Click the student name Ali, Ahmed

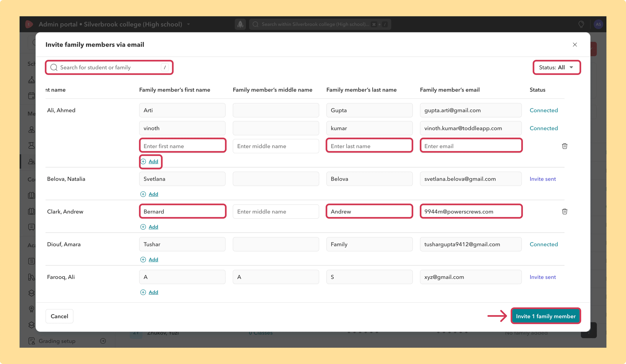[61, 110]
